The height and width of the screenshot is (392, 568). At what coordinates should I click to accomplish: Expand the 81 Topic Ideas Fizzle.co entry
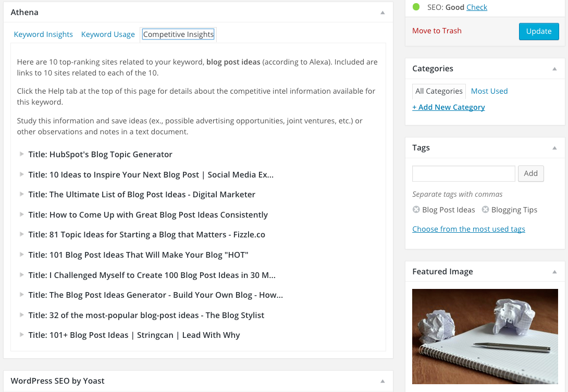(22, 234)
